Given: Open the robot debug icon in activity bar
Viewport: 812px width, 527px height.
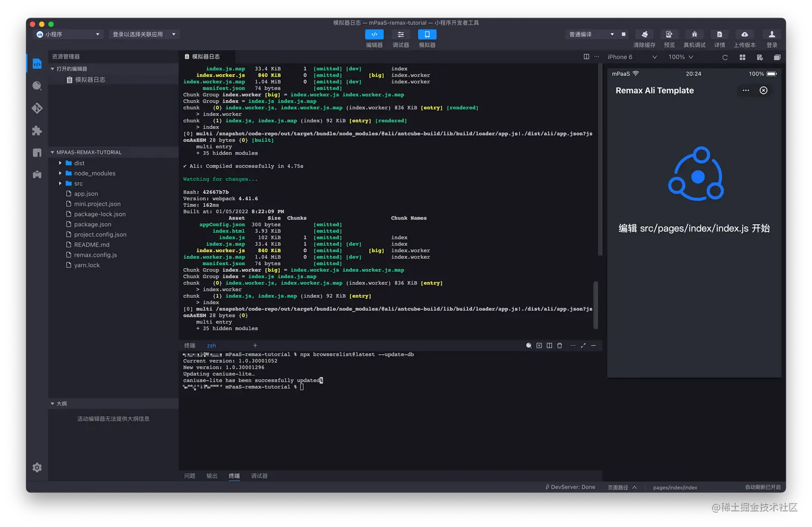Looking at the screenshot, I should pos(37,174).
